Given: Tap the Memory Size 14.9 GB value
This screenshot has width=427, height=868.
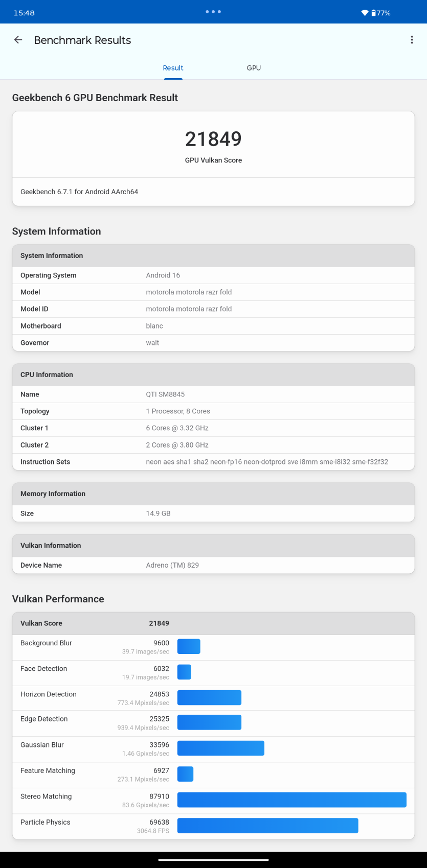Looking at the screenshot, I should point(158,513).
